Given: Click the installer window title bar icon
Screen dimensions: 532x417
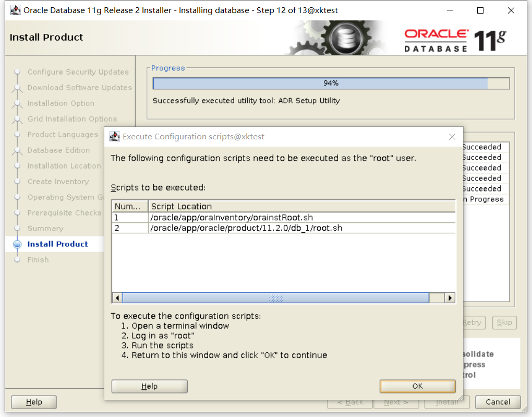Looking at the screenshot, I should (15, 10).
